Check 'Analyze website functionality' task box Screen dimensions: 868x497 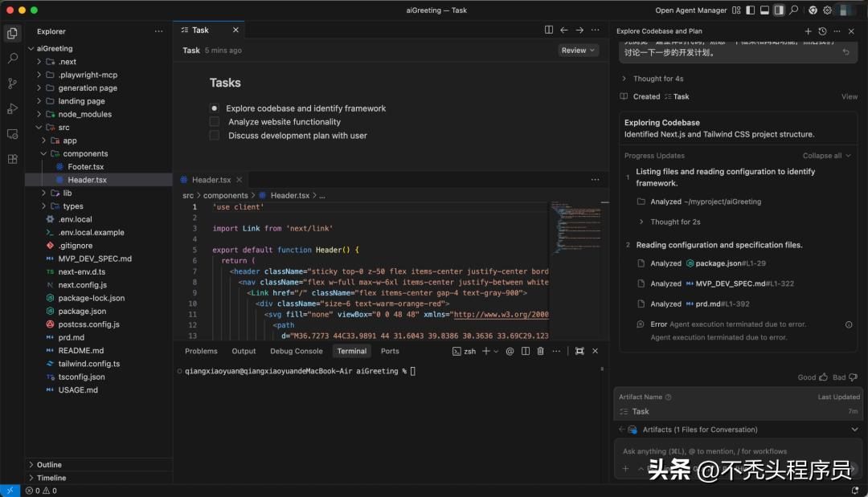point(214,122)
